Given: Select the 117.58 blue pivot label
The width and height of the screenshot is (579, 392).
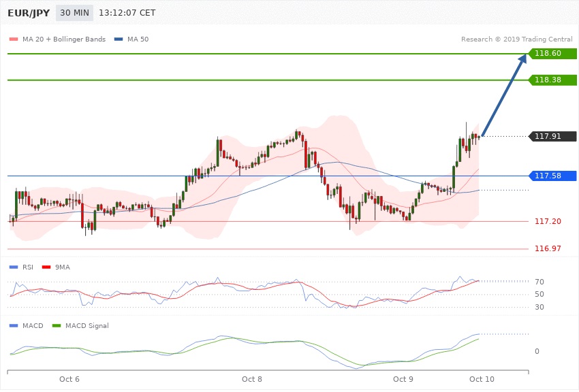Looking at the screenshot, I should click(548, 176).
